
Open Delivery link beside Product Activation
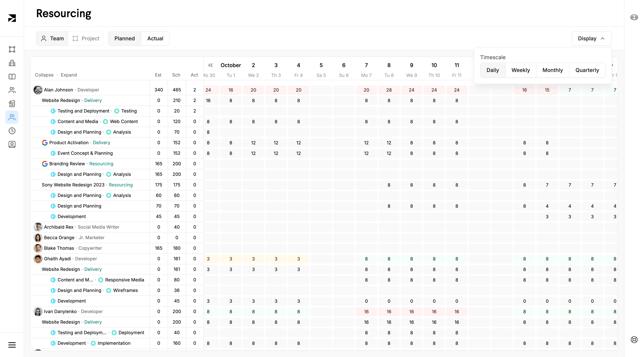coord(101,143)
